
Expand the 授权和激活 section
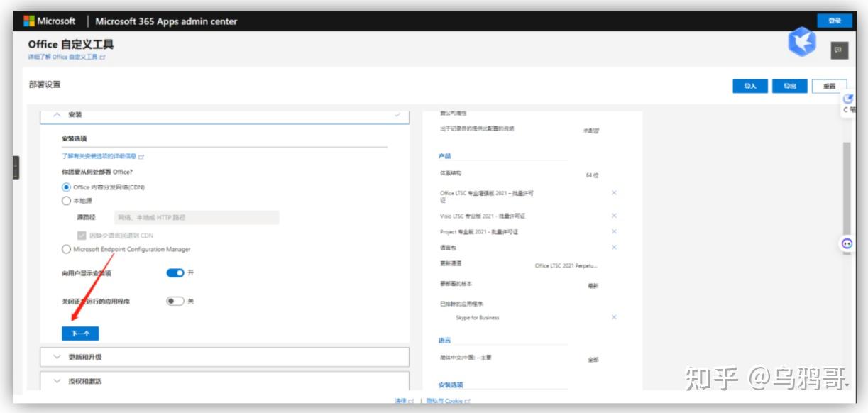(x=224, y=381)
